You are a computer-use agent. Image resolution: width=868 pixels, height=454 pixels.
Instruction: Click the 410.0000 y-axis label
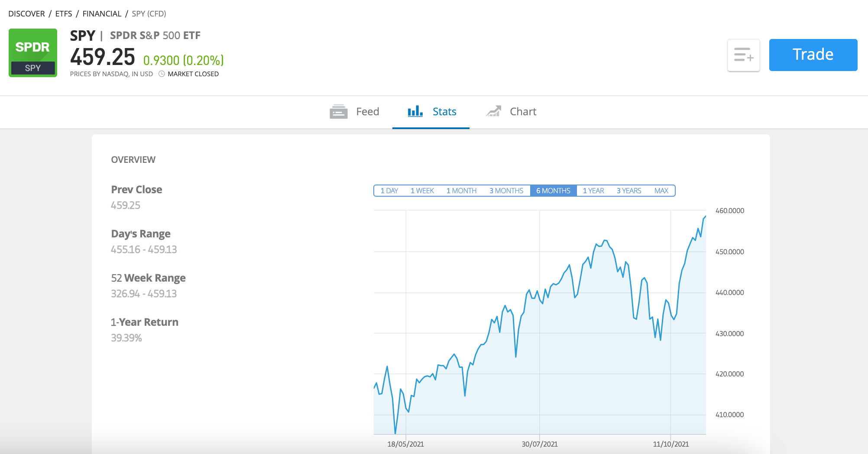point(730,415)
